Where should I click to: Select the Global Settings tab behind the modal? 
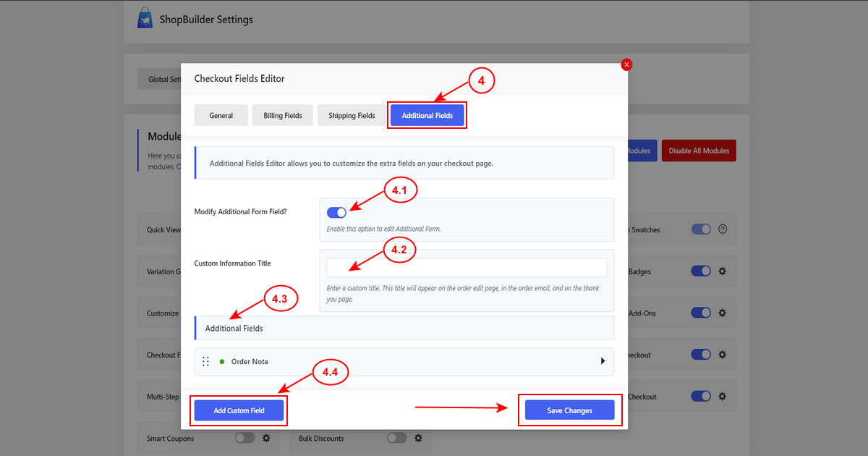[x=159, y=80]
